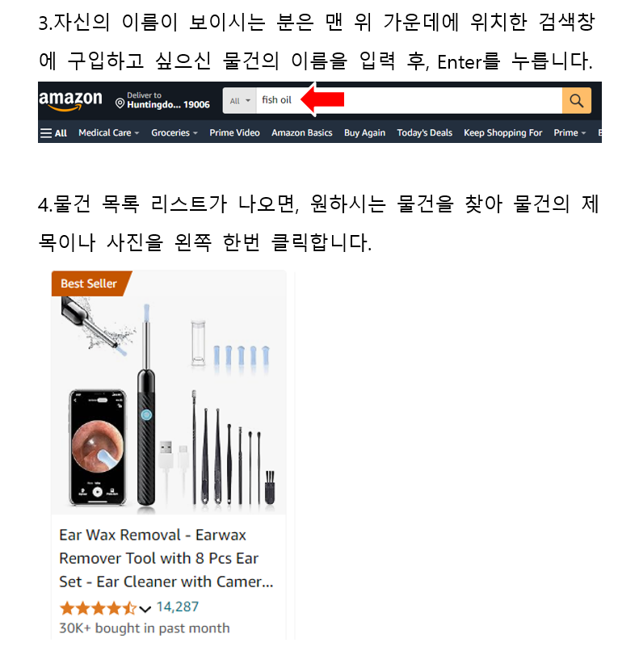Open Prime Video in navigation bar

[234, 132]
